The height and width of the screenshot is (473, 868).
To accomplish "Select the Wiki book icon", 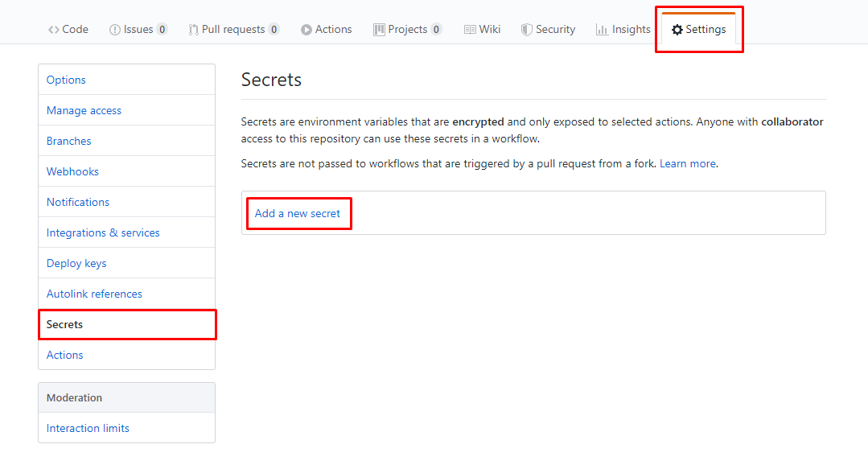I will pyautogui.click(x=468, y=29).
